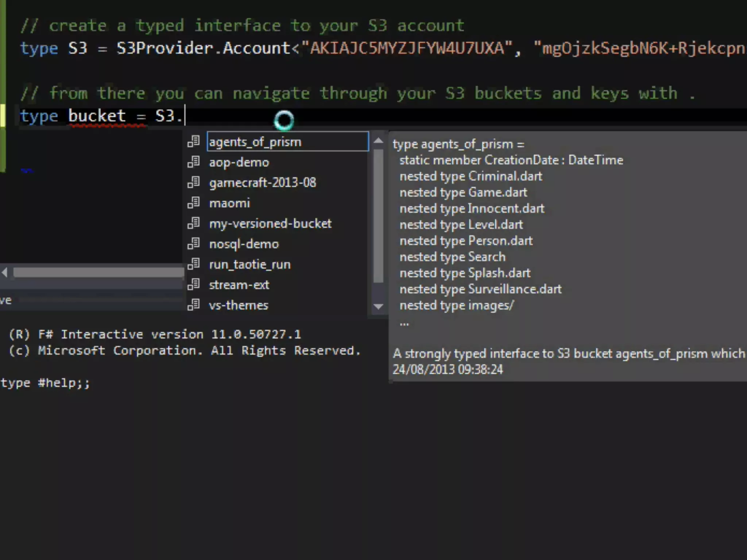The width and height of the screenshot is (747, 560).
Task: Choose aop-demo from the completion list
Action: (x=239, y=162)
